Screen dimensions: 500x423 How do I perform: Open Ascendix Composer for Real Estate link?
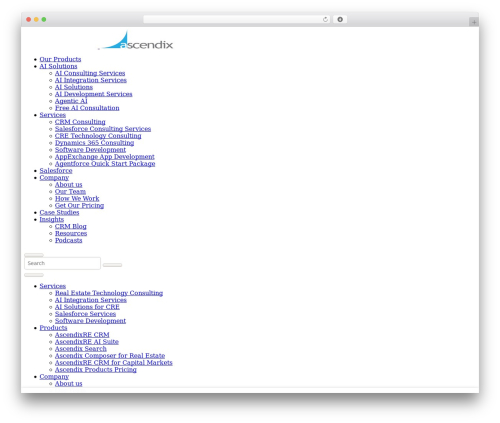(110, 356)
